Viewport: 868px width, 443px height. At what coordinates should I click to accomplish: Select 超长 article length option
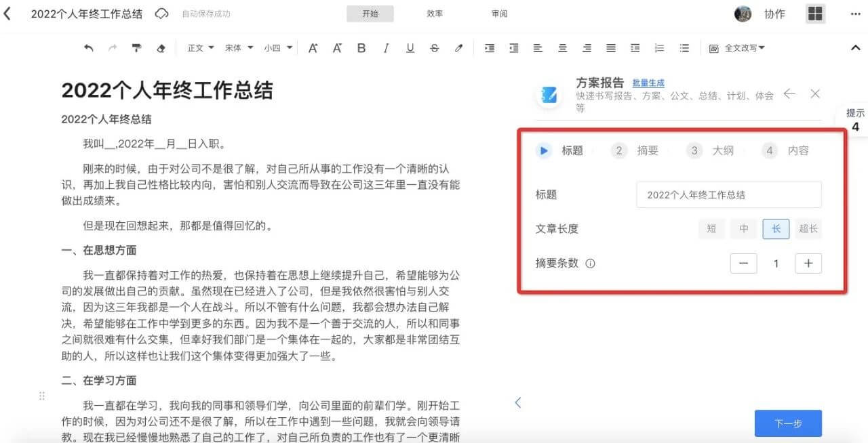coord(808,229)
